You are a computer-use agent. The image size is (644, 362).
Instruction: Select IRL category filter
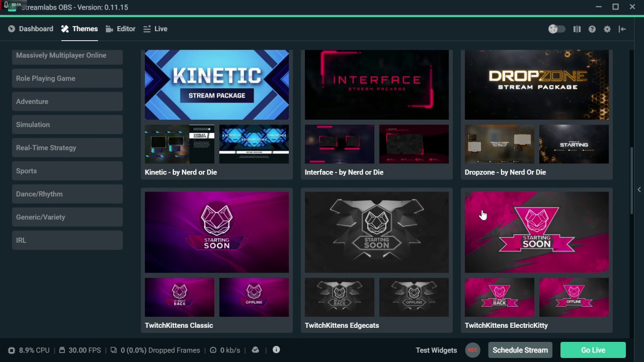pyautogui.click(x=67, y=240)
